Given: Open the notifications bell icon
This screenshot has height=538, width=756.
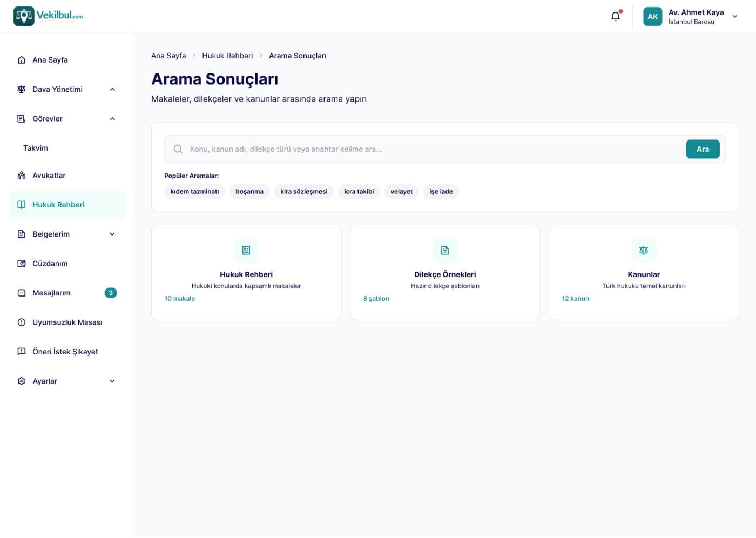Looking at the screenshot, I should click(615, 16).
